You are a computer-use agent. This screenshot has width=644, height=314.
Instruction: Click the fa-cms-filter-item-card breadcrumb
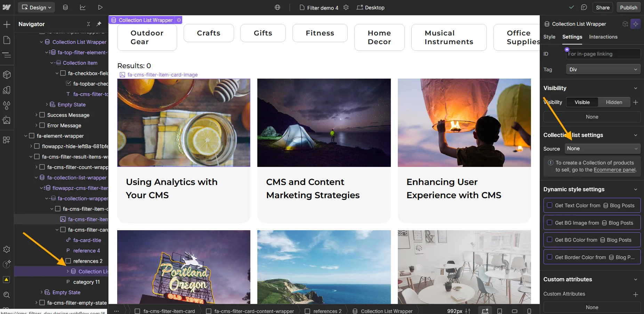tap(165, 311)
